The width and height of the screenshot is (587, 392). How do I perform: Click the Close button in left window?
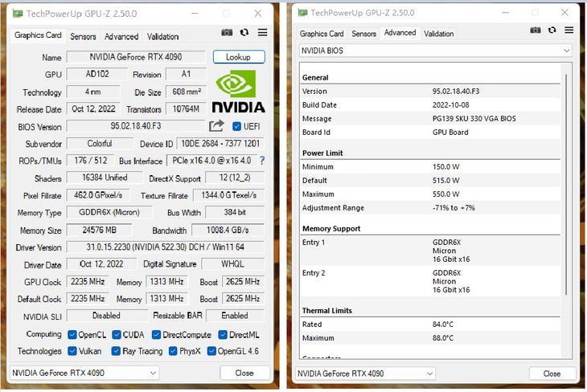244,373
